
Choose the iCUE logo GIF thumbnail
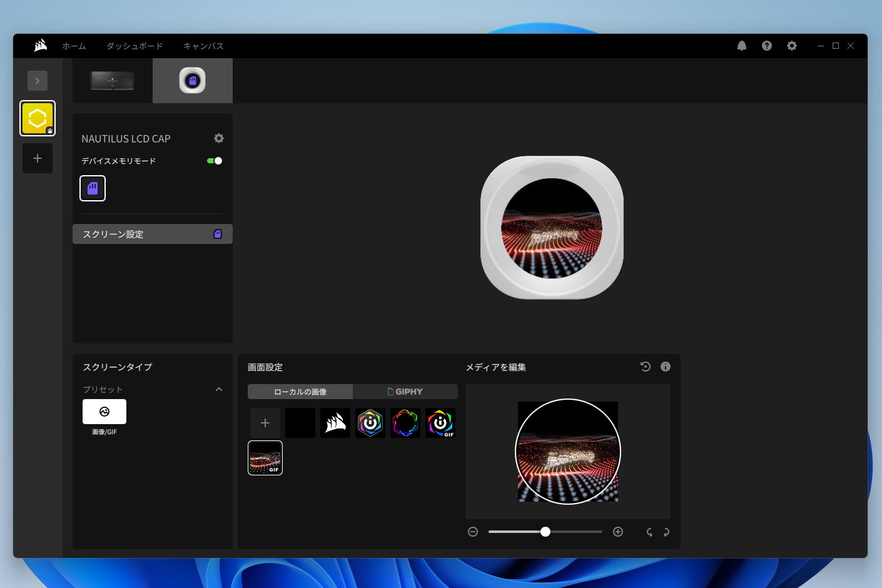tap(440, 423)
